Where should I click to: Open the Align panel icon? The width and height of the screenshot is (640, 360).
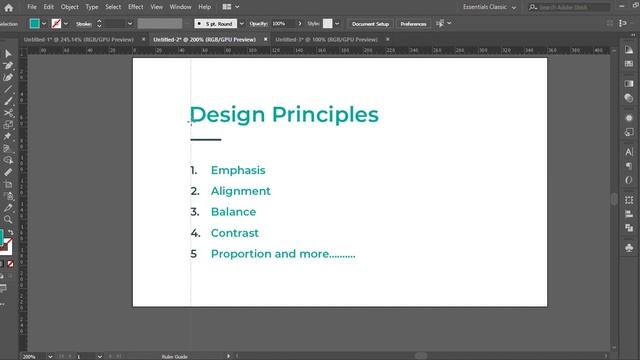click(x=629, y=214)
